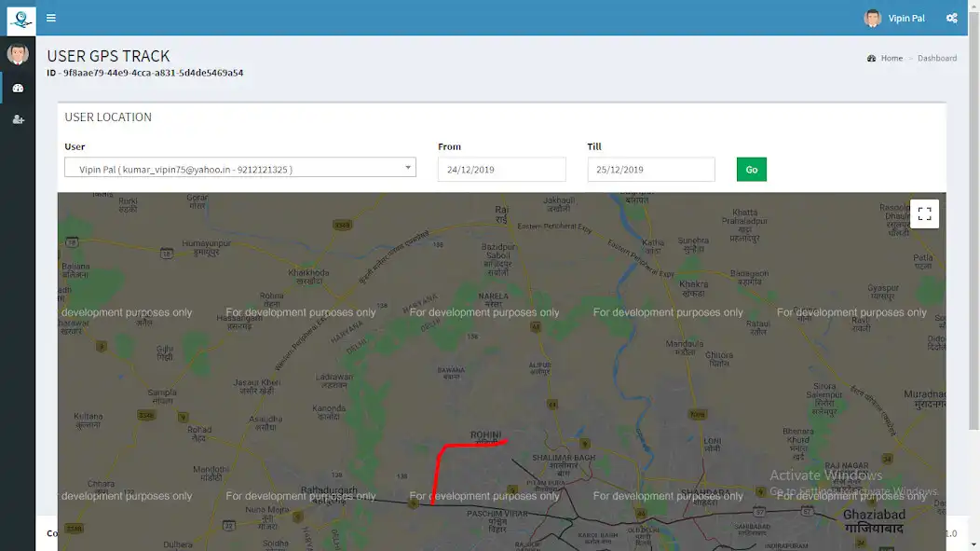The width and height of the screenshot is (980, 551).
Task: Open the dashboard icon in sidebar
Action: [x=18, y=89]
